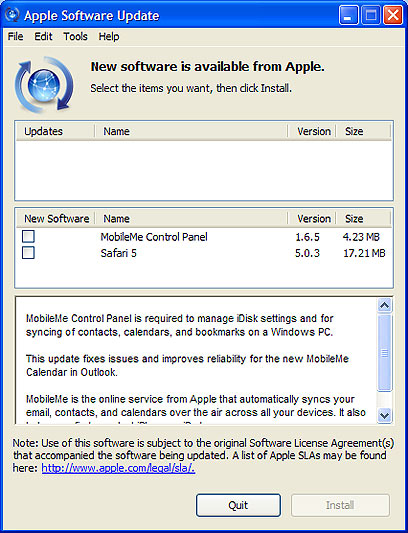The image size is (408, 533).
Task: Click the Apple Software Update globe icon
Action: click(44, 85)
